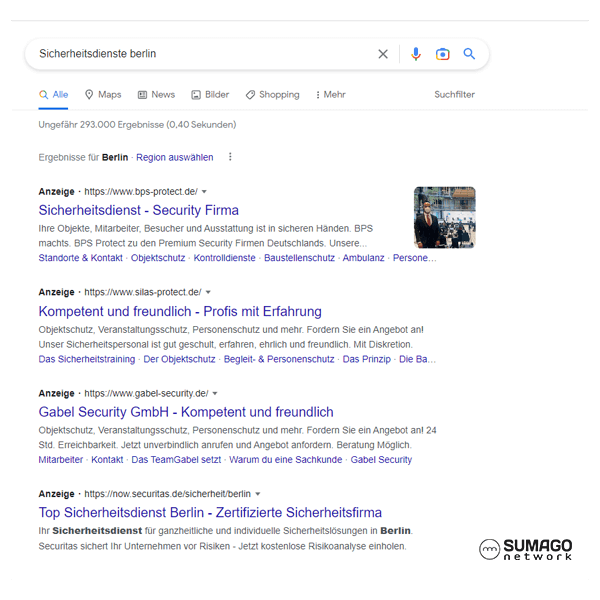The height and width of the screenshot is (600, 600).
Task: Open the Shopping tab
Action: [x=272, y=95]
